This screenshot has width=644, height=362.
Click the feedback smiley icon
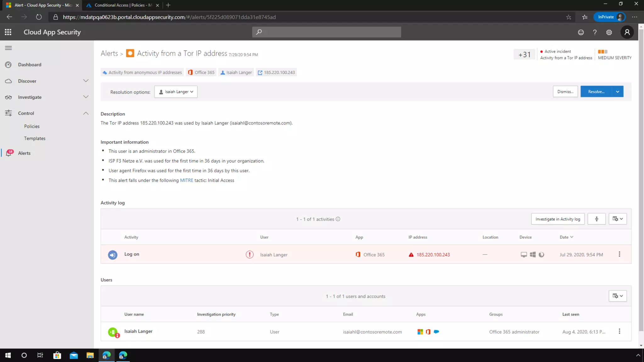point(581,32)
